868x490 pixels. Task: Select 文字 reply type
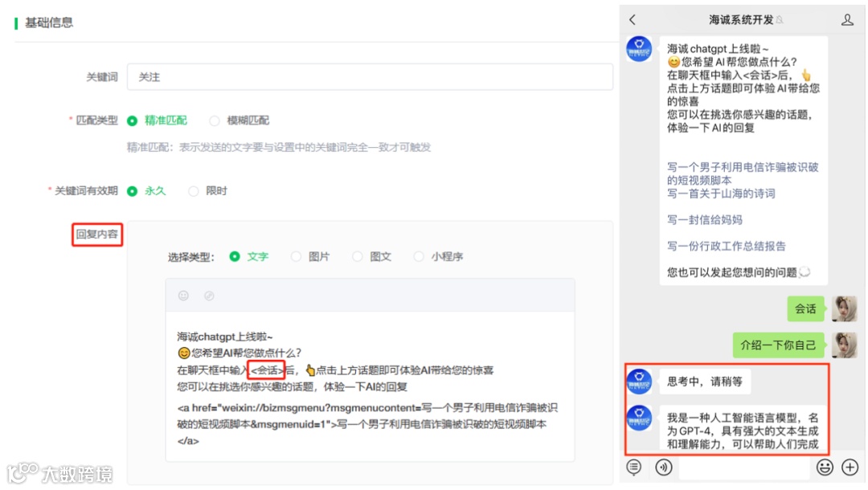pos(249,256)
